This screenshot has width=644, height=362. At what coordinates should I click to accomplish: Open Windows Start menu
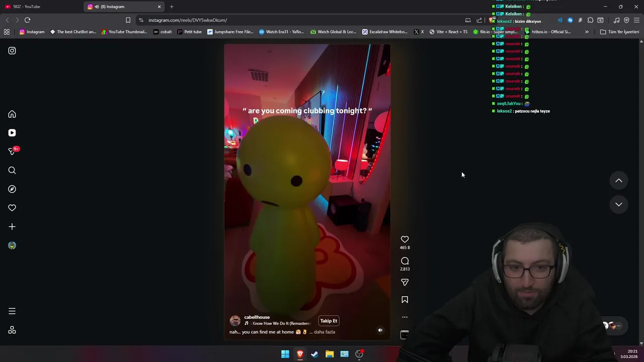(285, 354)
